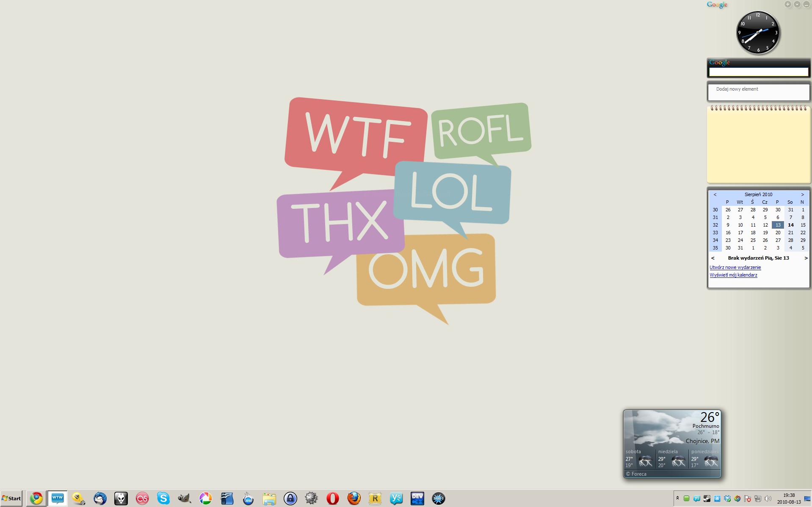Open Google Chrome from the taskbar
The height and width of the screenshot is (507, 812).
tap(36, 499)
